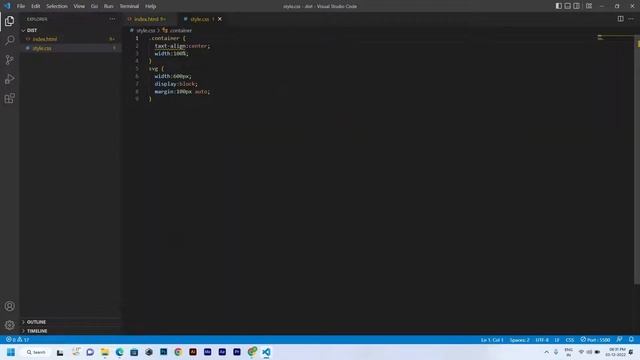Open index.html in the Explorer tree
640x360 pixels.
coord(70,39)
